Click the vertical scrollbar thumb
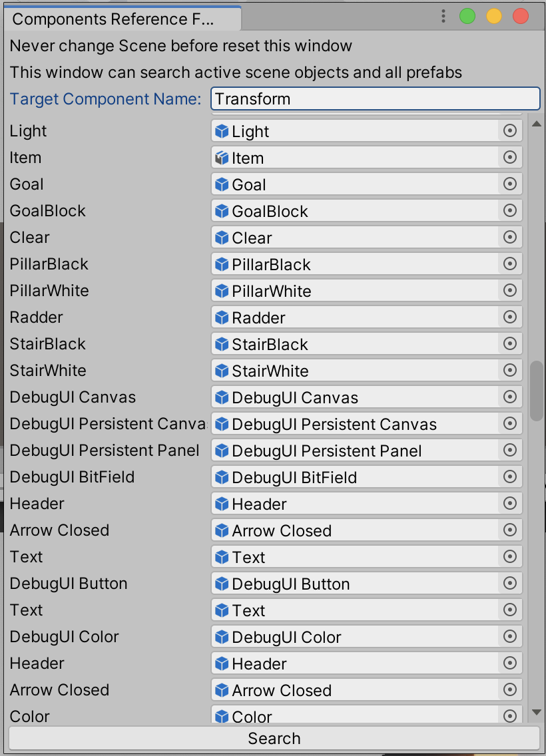The width and height of the screenshot is (546, 756). click(537, 391)
